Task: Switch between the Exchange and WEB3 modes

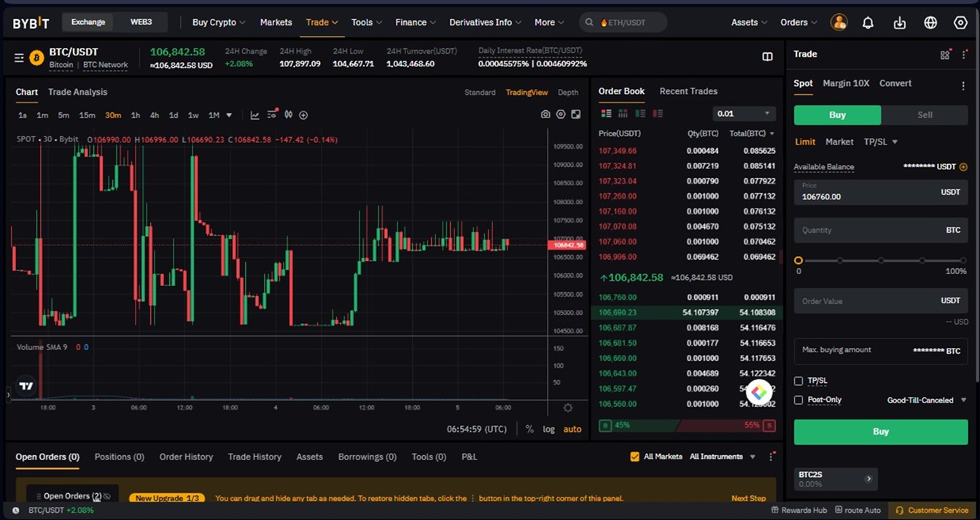Action: pos(114,23)
